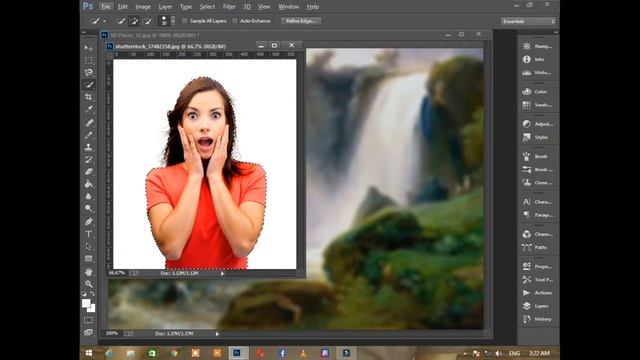Screen dimensions: 640x360
Task: Select the Path Selection tool
Action: point(89,246)
